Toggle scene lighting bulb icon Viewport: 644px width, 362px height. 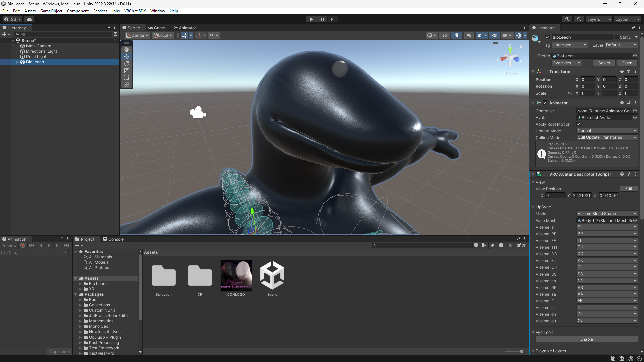click(x=457, y=35)
